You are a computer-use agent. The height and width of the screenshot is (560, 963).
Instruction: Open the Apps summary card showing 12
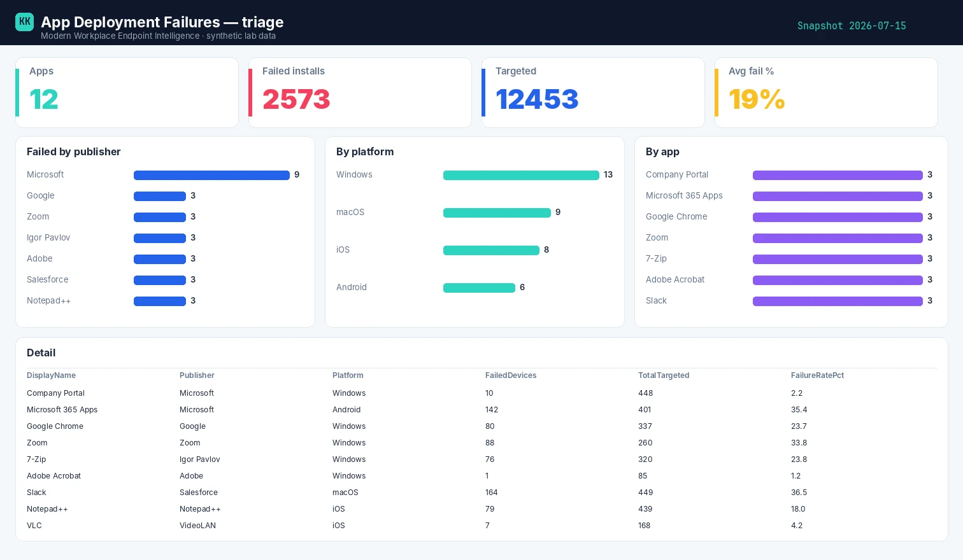(127, 93)
